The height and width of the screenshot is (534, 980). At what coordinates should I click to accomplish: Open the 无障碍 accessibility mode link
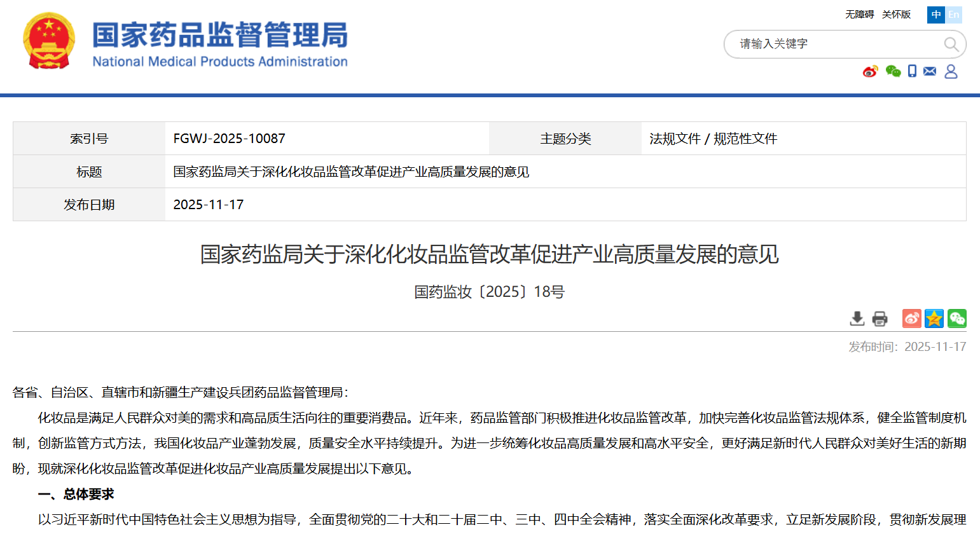(859, 15)
